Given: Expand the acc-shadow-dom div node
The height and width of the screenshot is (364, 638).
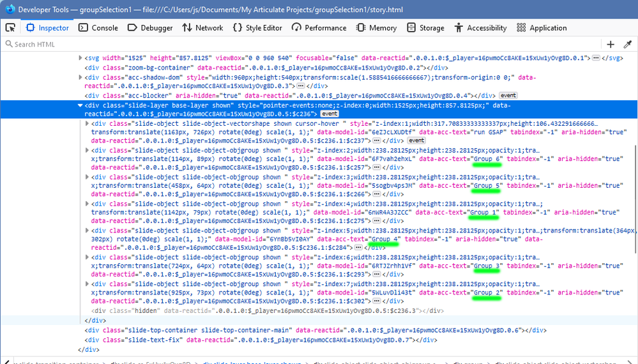Looking at the screenshot, I should click(80, 77).
